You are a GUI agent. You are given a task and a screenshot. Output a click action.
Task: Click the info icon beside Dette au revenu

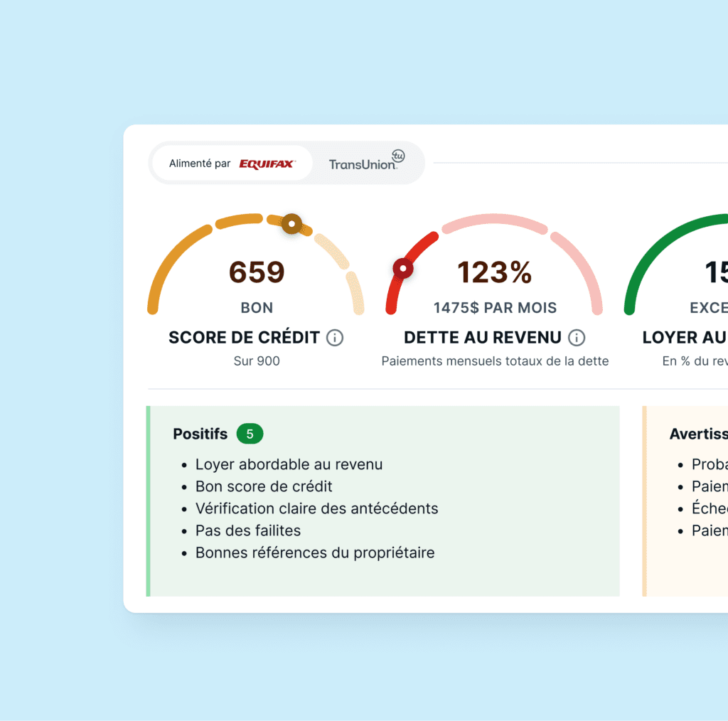[x=577, y=338]
